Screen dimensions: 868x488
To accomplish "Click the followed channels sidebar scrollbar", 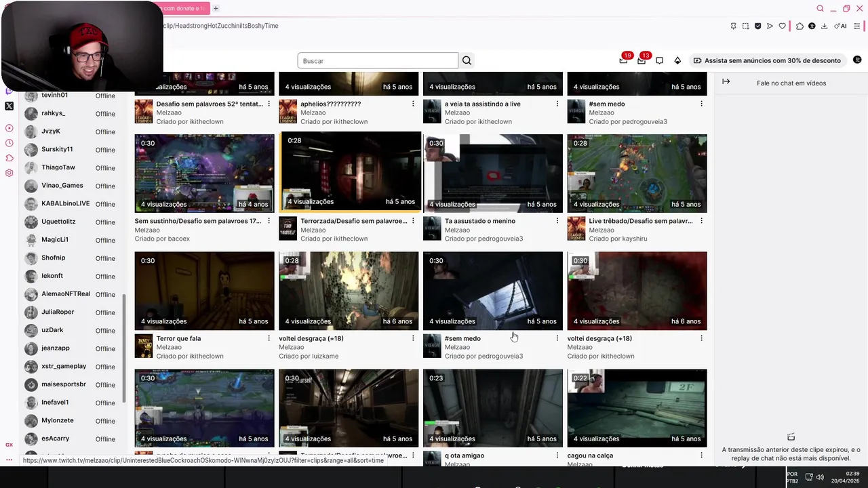I will (124, 347).
